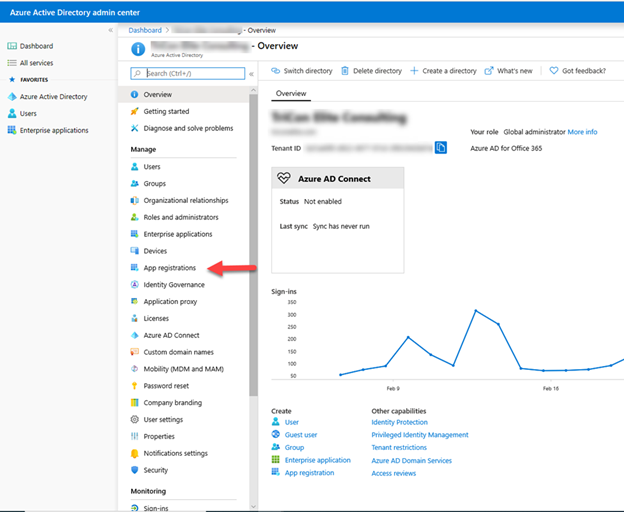Click the menu scrollbar down arrow
Screen dimensions: 624x512
(x=254, y=506)
